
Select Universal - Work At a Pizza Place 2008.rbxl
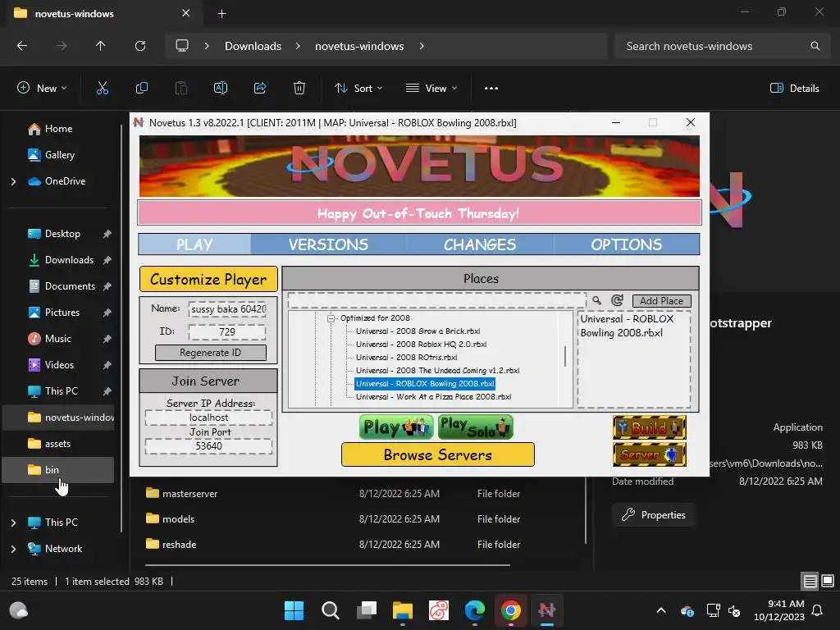[433, 397]
